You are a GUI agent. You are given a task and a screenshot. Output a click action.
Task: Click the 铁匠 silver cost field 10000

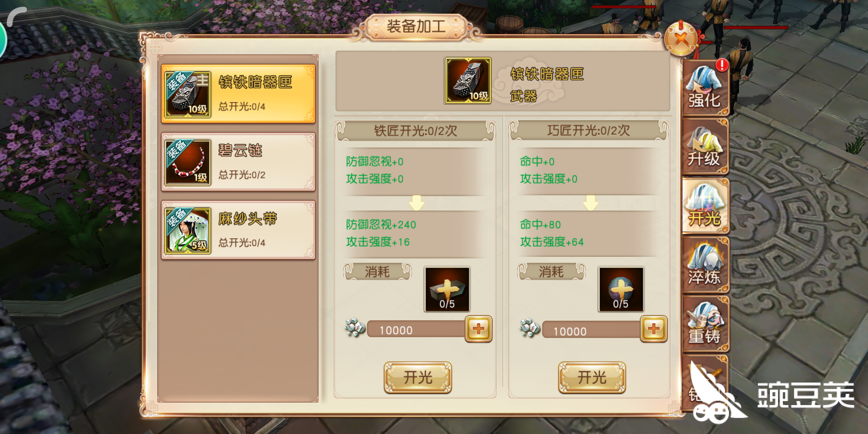(416, 330)
